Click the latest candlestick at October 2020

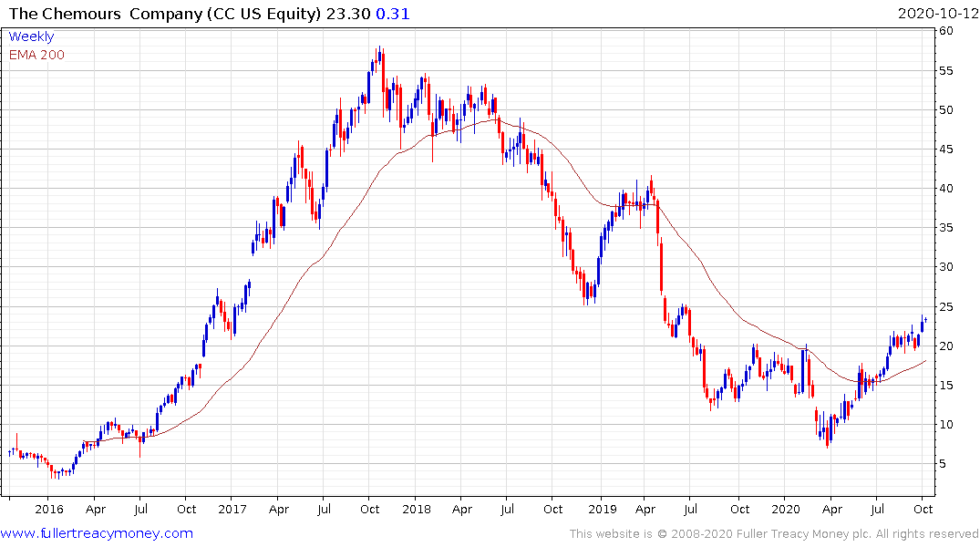pos(925,320)
